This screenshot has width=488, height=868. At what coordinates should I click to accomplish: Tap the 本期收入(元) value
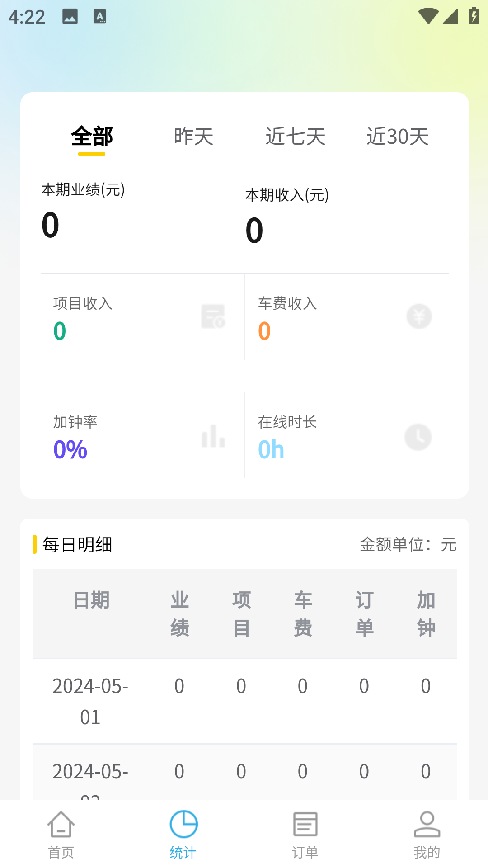tap(254, 230)
